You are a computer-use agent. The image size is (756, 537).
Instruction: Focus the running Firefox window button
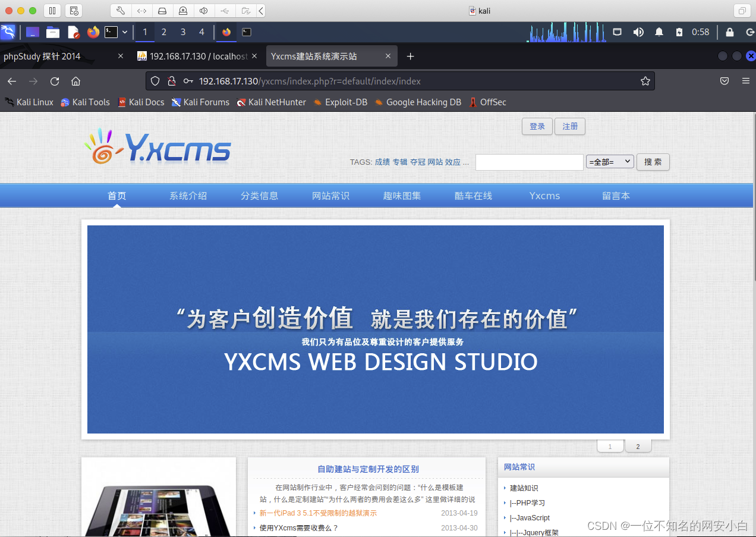click(x=226, y=32)
